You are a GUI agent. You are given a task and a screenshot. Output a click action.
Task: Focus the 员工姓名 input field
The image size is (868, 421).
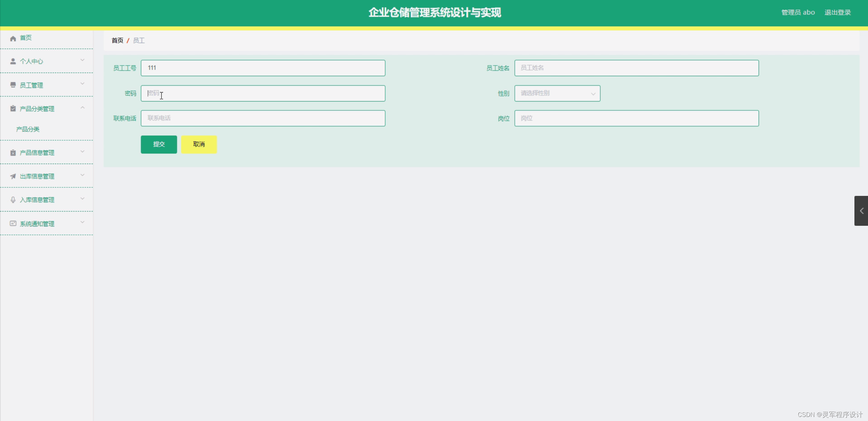coord(636,68)
